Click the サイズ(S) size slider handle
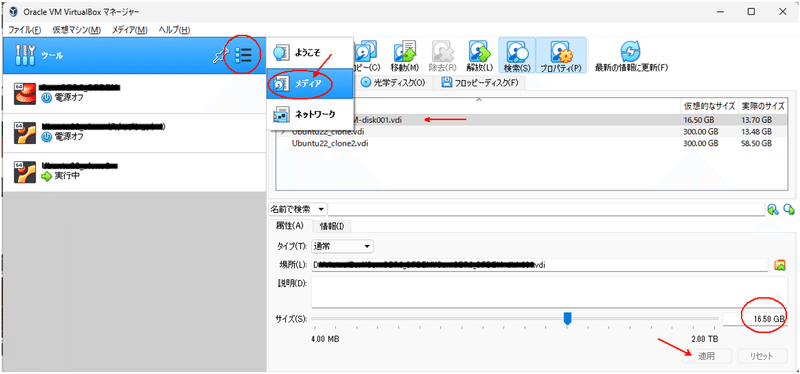This screenshot has height=374, width=800. click(x=567, y=319)
